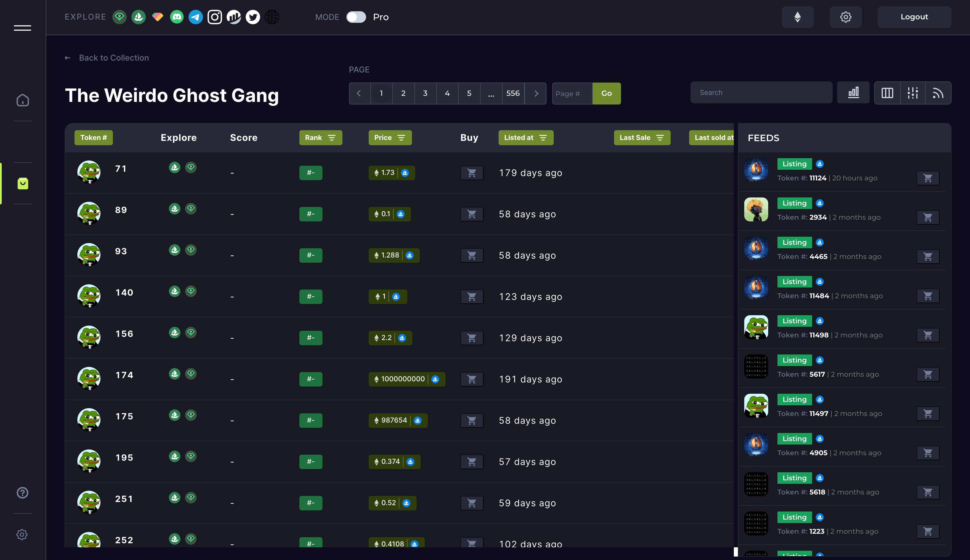Viewport: 970px width, 560px height.
Task: Select feed text Token #: 1223
Action: click(x=801, y=531)
